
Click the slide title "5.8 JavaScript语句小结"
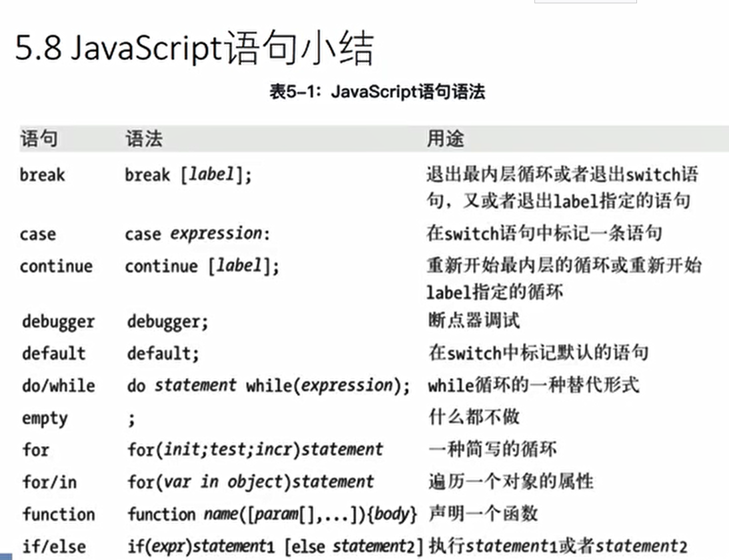pos(195,48)
